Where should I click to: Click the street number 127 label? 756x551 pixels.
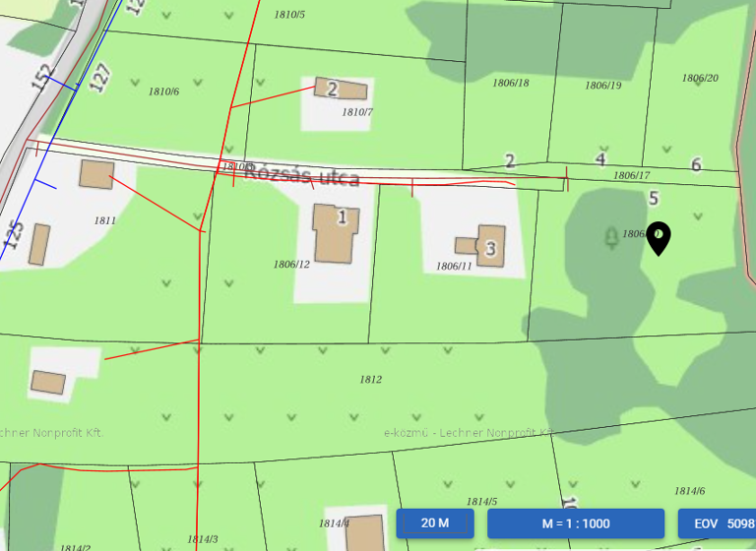pyautogui.click(x=99, y=78)
